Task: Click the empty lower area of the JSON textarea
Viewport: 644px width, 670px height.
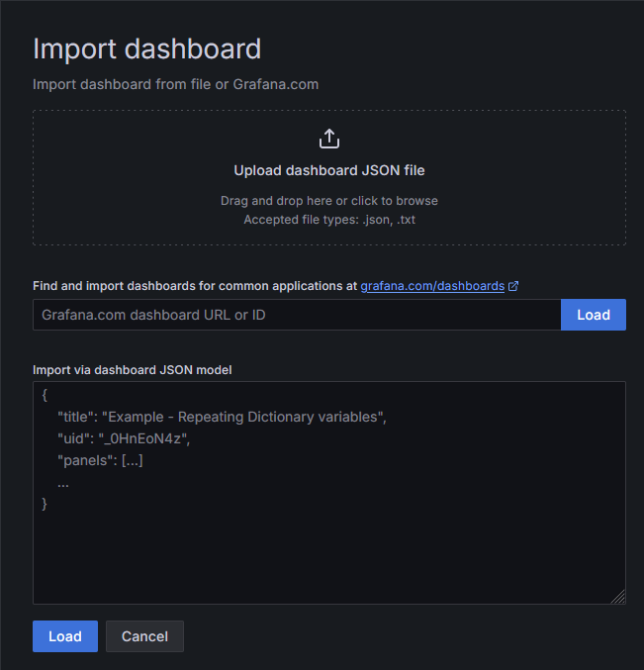Action: point(326,559)
